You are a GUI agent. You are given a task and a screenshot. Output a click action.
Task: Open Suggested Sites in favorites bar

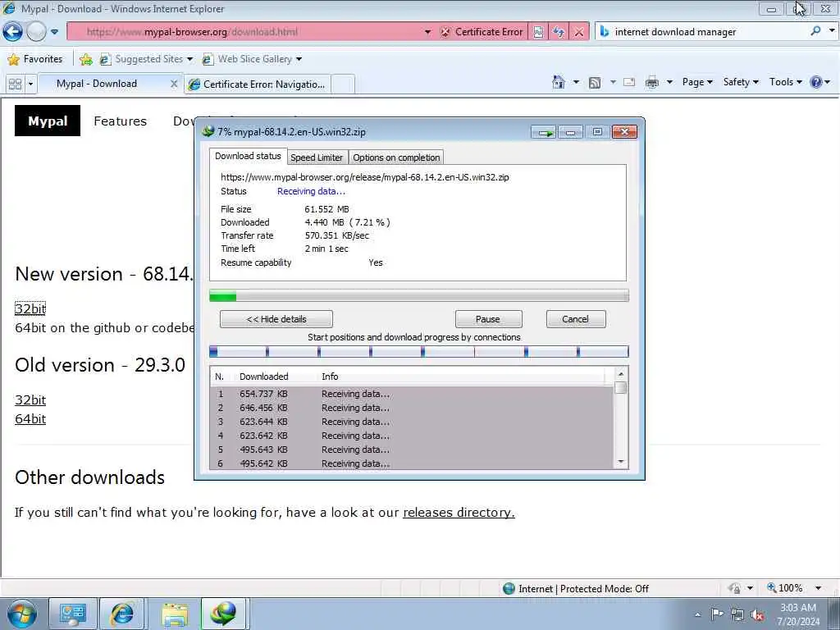pos(146,59)
